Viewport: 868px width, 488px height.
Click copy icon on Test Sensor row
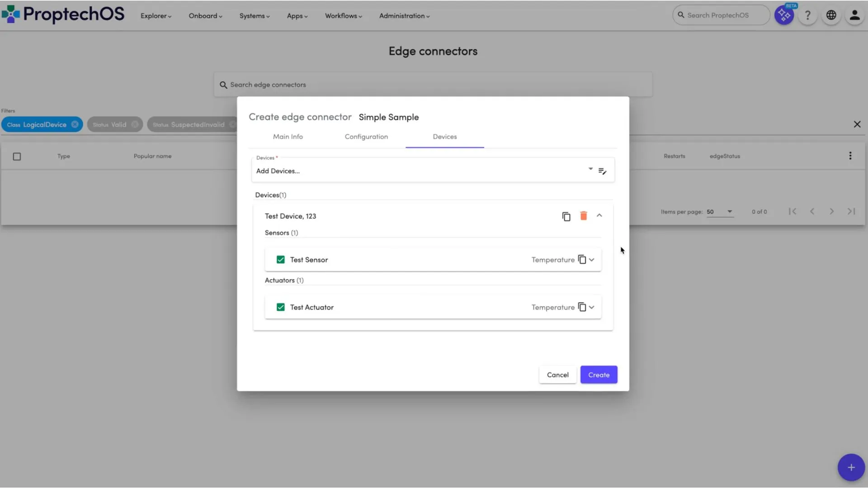coord(582,259)
